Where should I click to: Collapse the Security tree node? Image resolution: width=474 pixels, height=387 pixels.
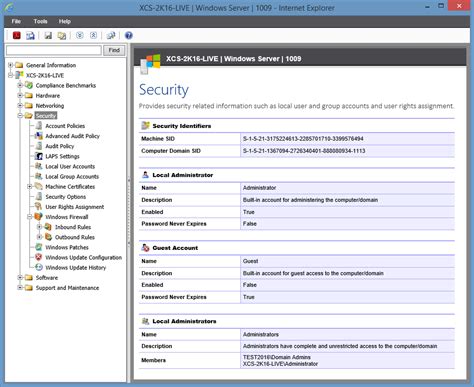20,116
